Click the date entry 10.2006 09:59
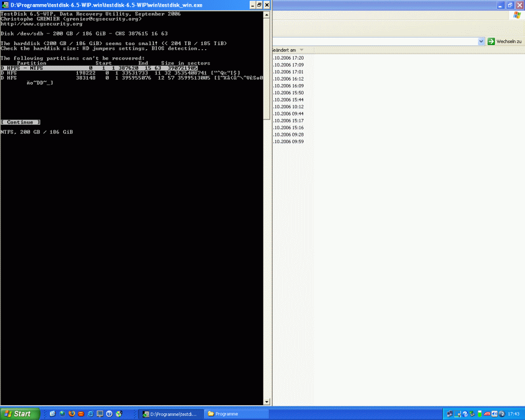 point(288,142)
